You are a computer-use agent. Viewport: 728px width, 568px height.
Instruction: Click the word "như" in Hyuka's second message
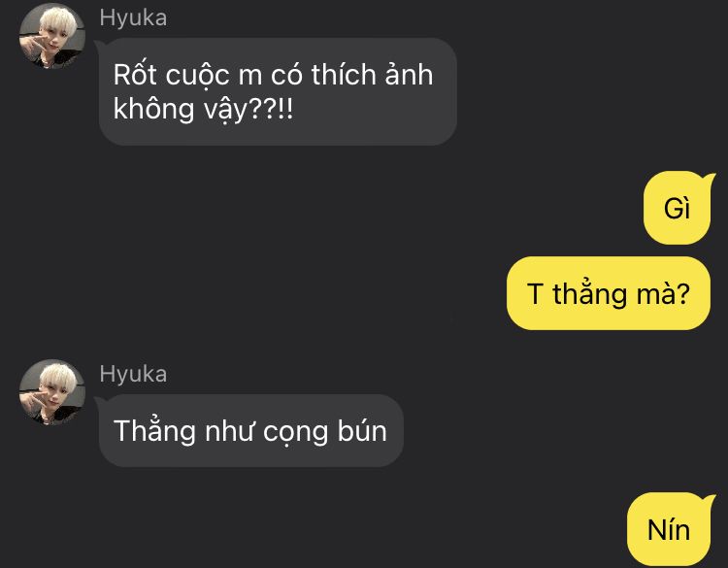click(229, 431)
